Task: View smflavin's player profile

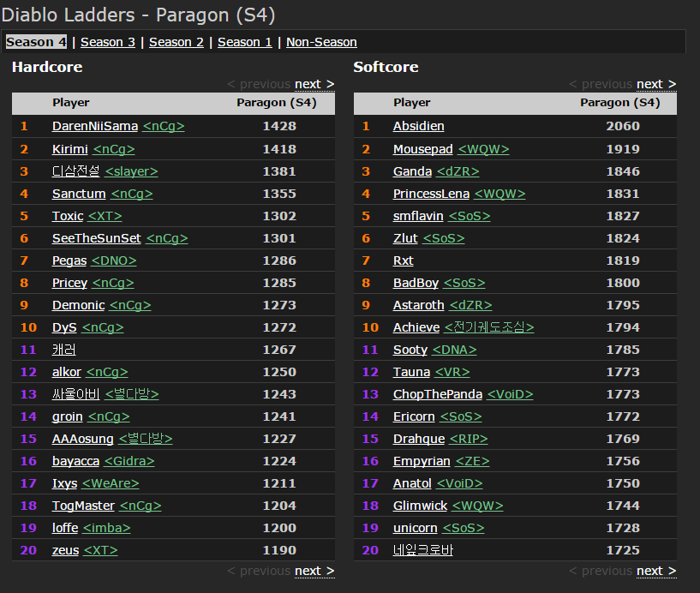Action: click(x=418, y=216)
